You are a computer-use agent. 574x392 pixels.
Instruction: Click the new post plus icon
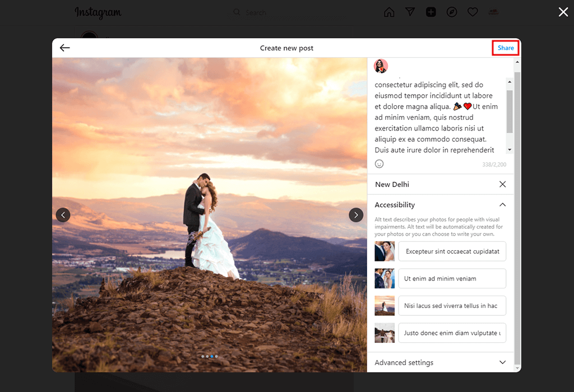click(x=431, y=12)
